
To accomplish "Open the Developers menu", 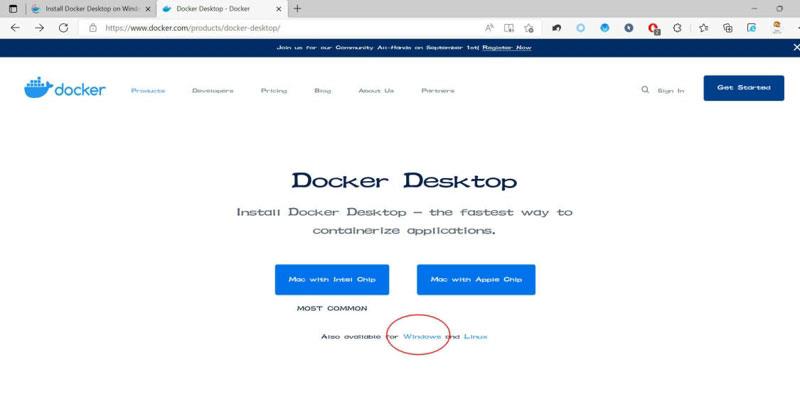I will (213, 91).
